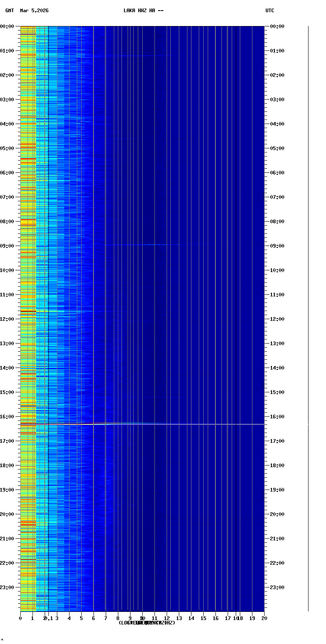326x644 pixels.
Task: Select the LAKA HHZ HA station title
Action: 143,11
